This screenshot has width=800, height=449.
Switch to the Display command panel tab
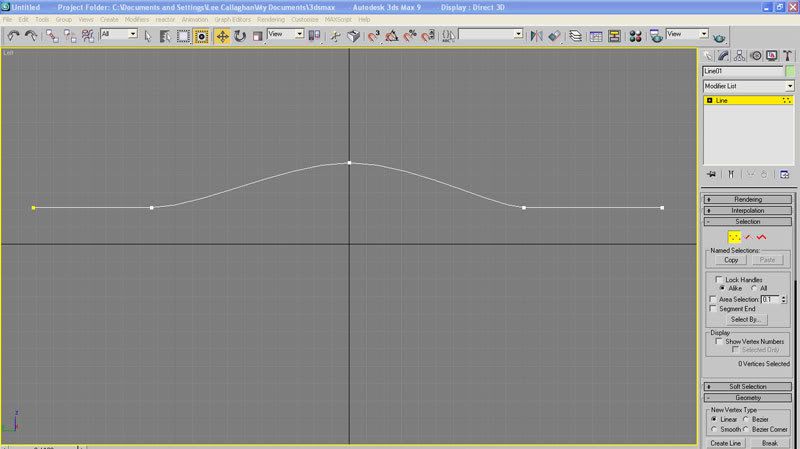(771, 56)
